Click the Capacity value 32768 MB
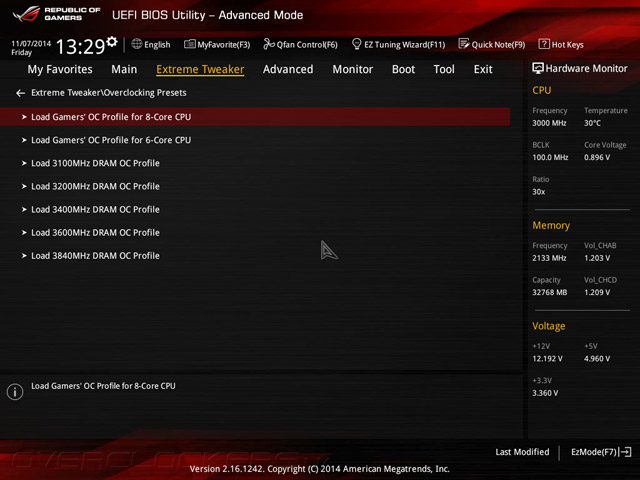640x480 pixels. 550,293
